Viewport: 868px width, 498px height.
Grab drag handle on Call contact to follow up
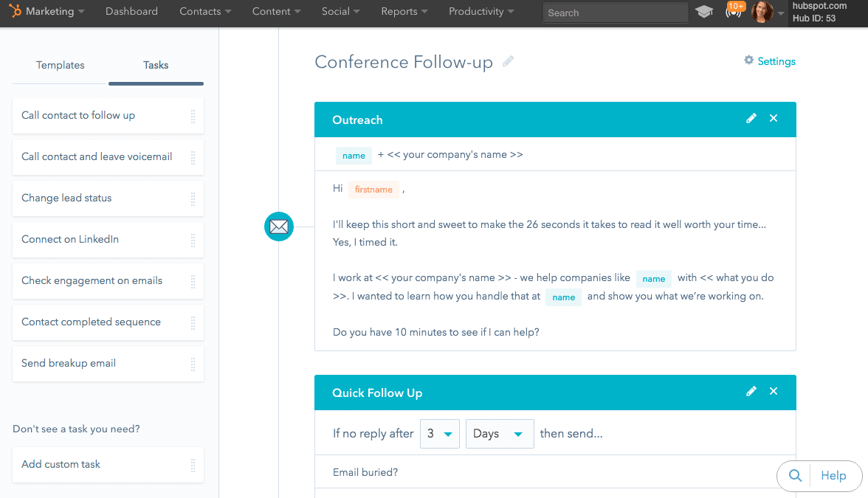pos(193,116)
